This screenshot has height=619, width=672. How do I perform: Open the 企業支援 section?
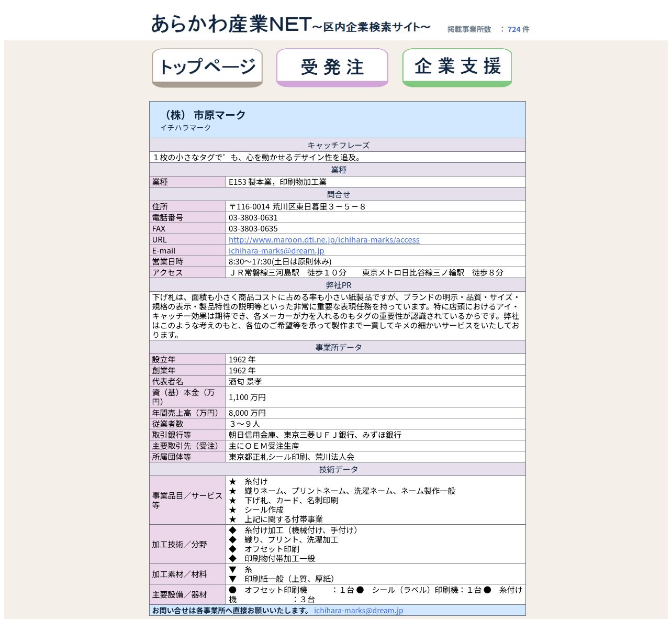tap(457, 68)
